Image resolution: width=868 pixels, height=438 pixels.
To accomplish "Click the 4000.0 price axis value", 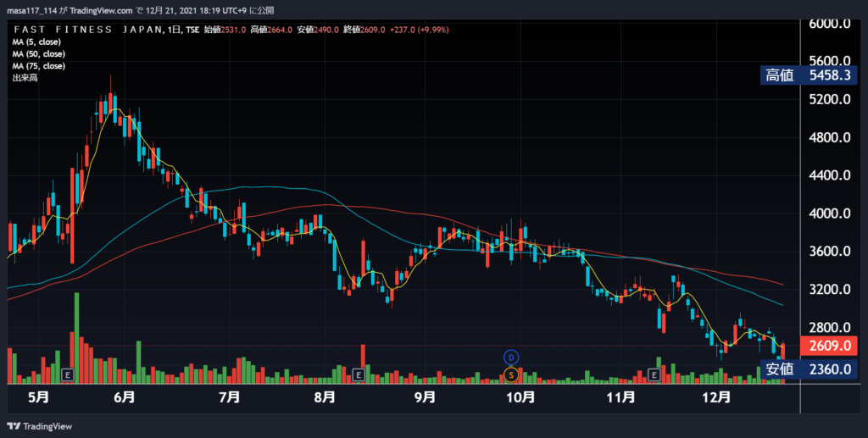I will pyautogui.click(x=829, y=213).
